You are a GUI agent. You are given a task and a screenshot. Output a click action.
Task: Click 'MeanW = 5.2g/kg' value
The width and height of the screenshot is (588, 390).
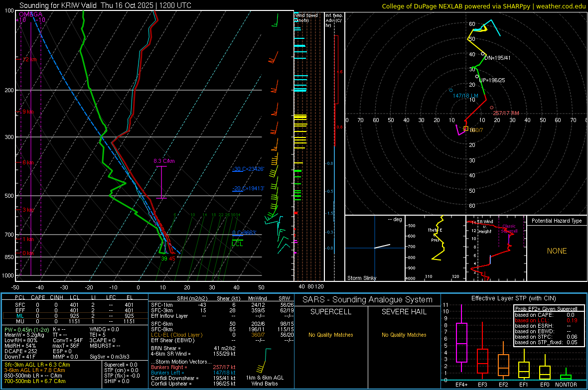click(24, 335)
